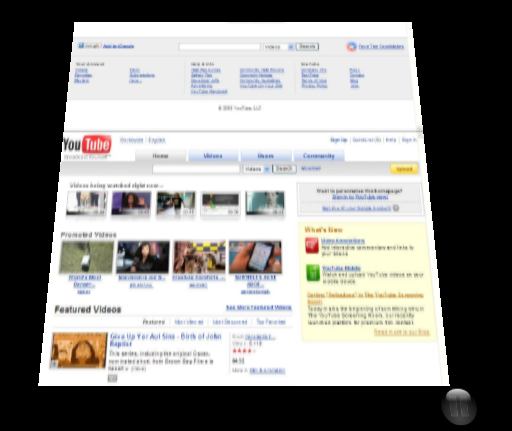Screen dimensions: 512x431
Task: Open the Shows tab
Action: click(266, 156)
